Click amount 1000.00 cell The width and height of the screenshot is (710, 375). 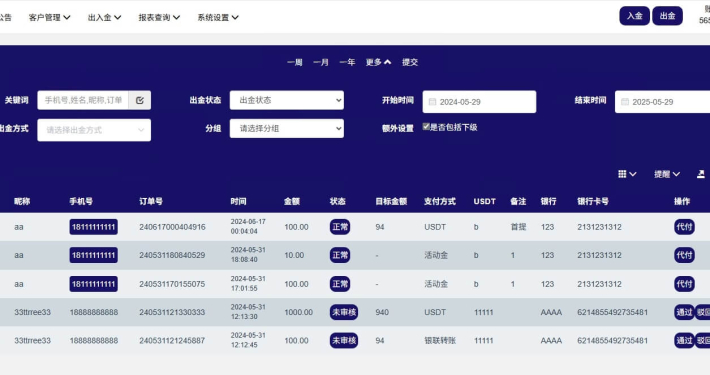pos(298,312)
